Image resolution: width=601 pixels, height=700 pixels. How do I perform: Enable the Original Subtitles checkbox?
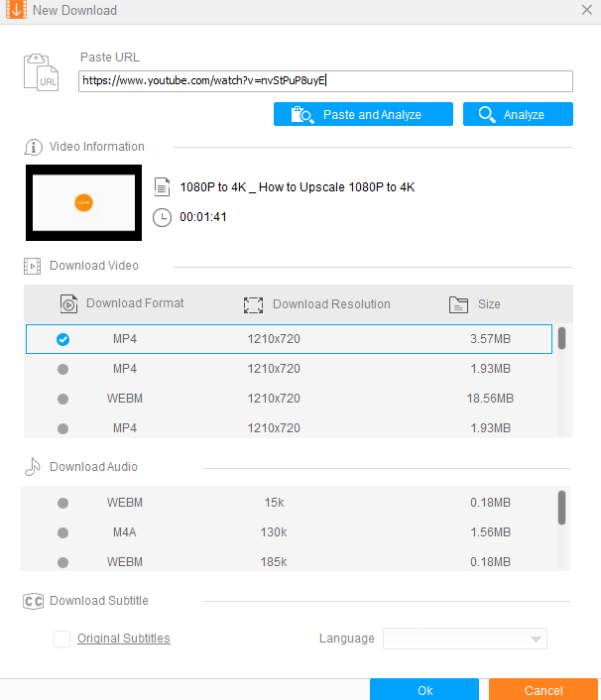(61, 639)
